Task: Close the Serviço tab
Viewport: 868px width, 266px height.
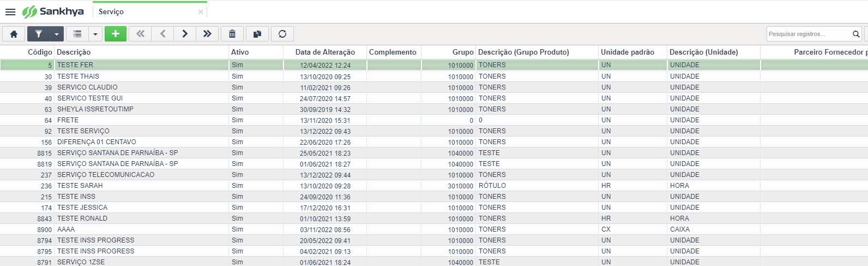Action: pyautogui.click(x=201, y=11)
